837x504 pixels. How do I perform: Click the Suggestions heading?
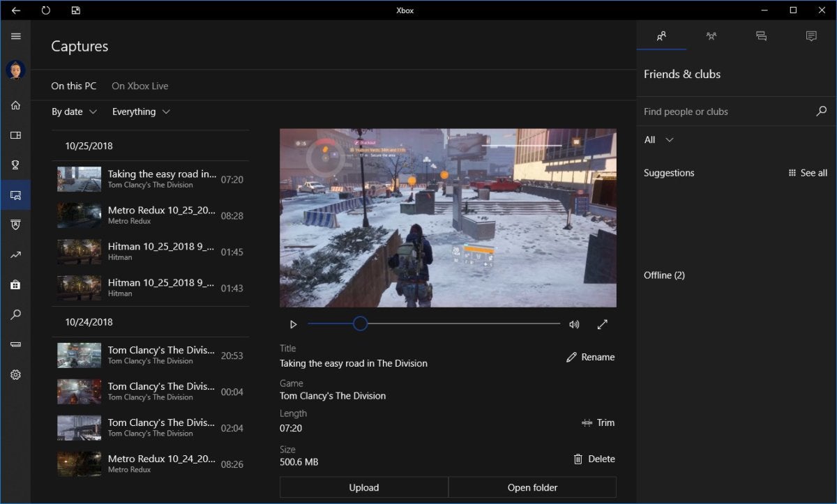tap(669, 173)
